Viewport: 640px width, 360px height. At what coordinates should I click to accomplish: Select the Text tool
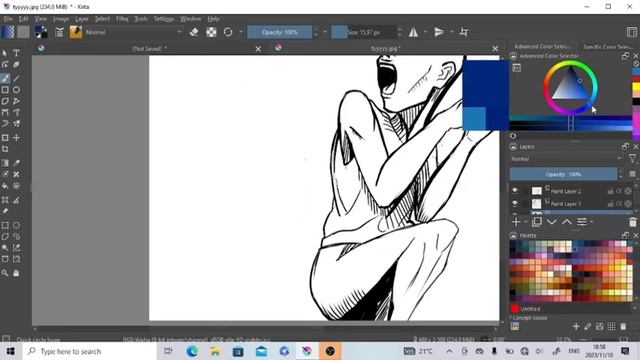(16, 53)
